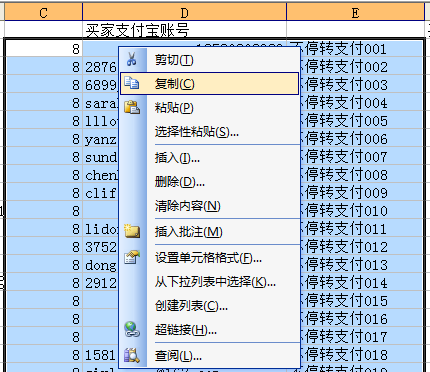The width and height of the screenshot is (430, 372).
Task: Select column E header
Action: click(355, 13)
